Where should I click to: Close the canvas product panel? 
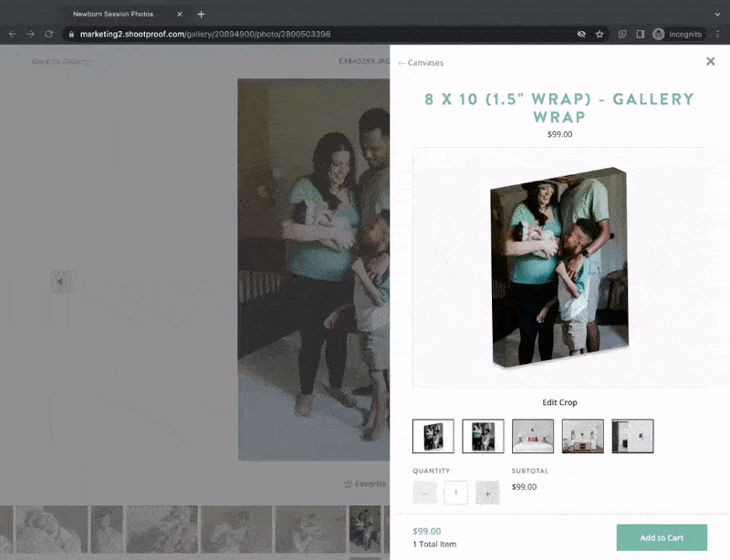click(x=710, y=61)
